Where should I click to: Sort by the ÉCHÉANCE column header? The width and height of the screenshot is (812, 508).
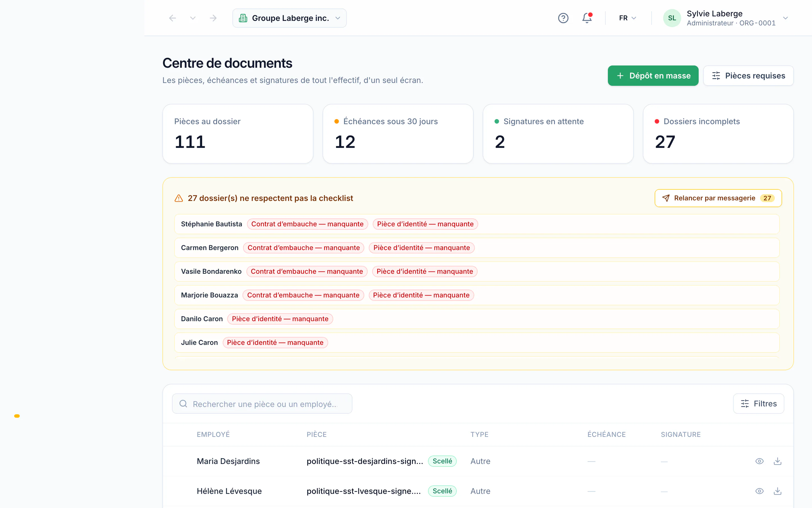(606, 434)
